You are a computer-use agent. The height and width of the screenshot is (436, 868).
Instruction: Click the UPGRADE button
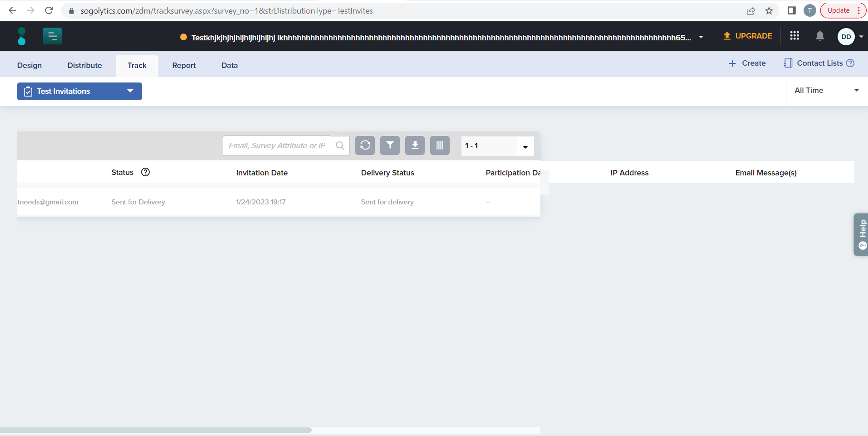748,36
